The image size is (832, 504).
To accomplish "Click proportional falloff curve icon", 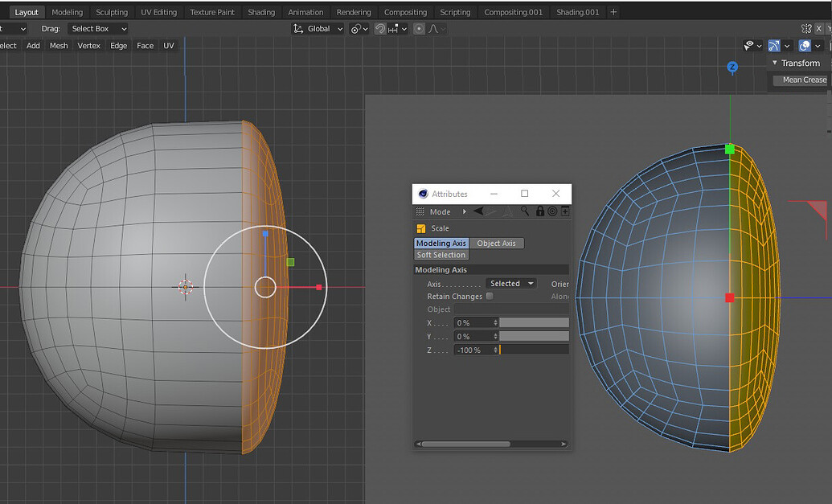I will (433, 29).
